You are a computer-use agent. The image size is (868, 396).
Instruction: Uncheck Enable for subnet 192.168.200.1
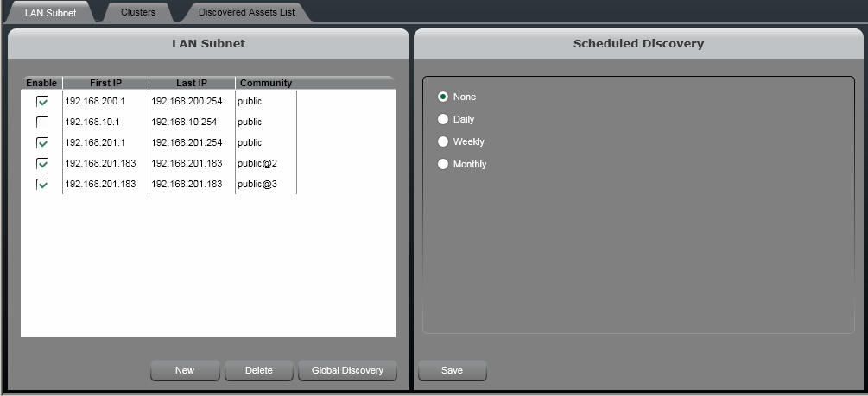(42, 101)
